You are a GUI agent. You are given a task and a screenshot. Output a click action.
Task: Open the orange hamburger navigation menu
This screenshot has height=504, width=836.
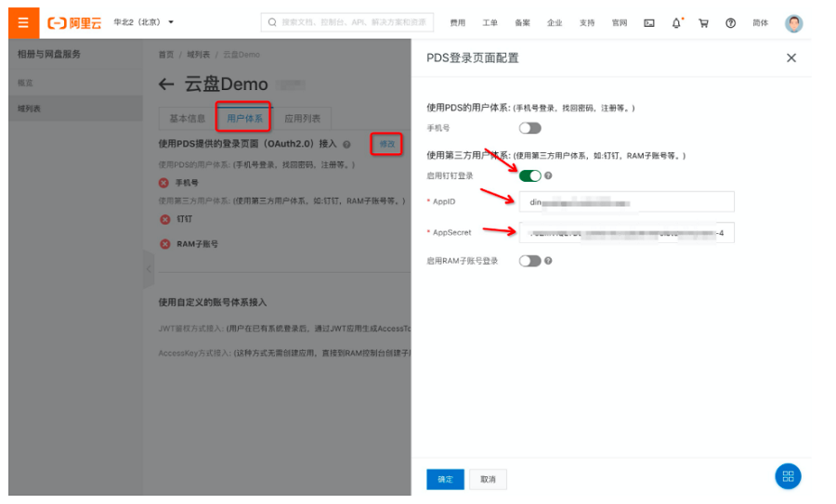point(23,22)
